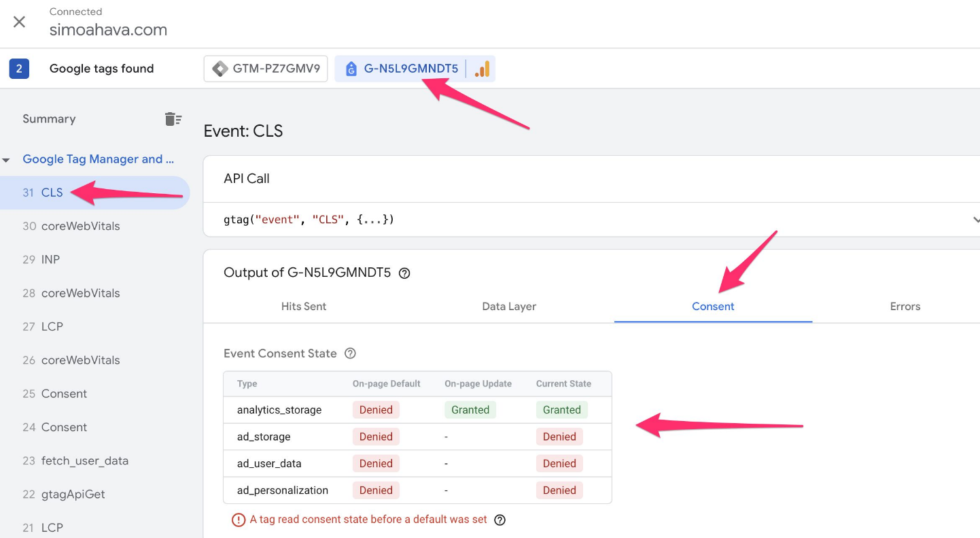The height and width of the screenshot is (538, 980).
Task: Click the red warning icon under the table
Action: [239, 520]
